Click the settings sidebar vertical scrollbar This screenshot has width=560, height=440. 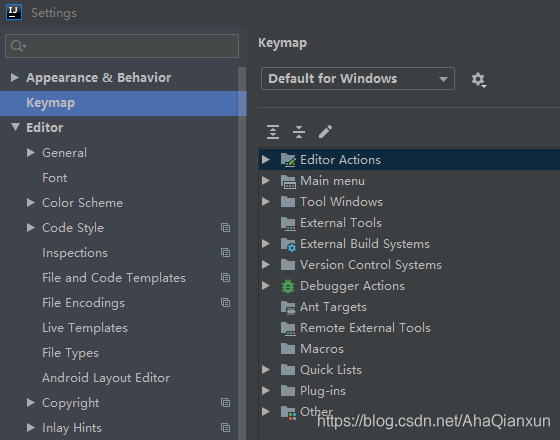[x=242, y=253]
